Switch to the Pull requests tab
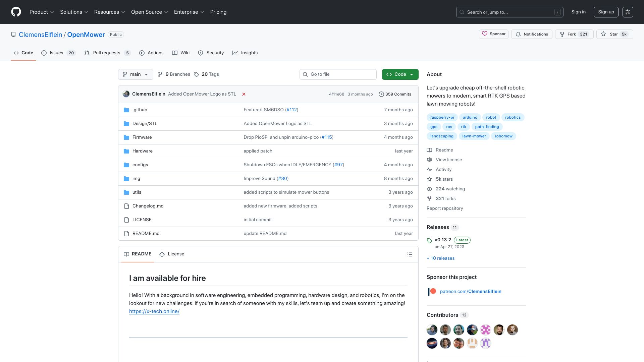Image resolution: width=644 pixels, height=362 pixels. pos(108,53)
